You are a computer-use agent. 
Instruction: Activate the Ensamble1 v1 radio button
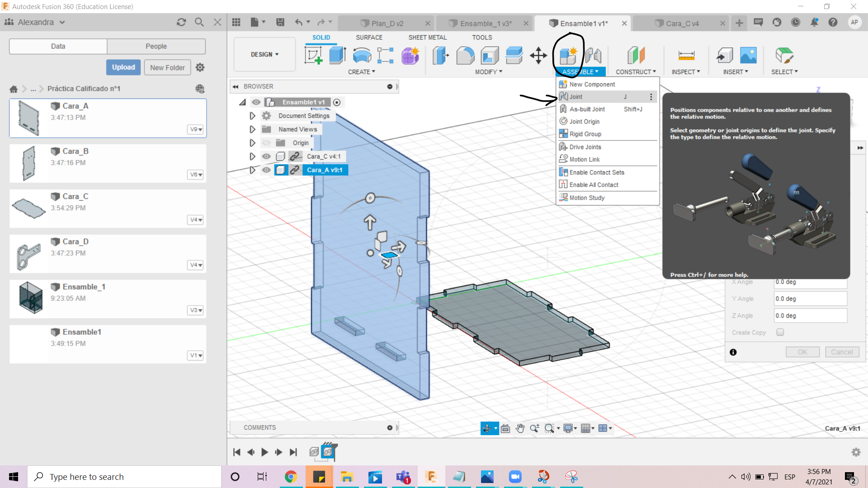coord(337,103)
